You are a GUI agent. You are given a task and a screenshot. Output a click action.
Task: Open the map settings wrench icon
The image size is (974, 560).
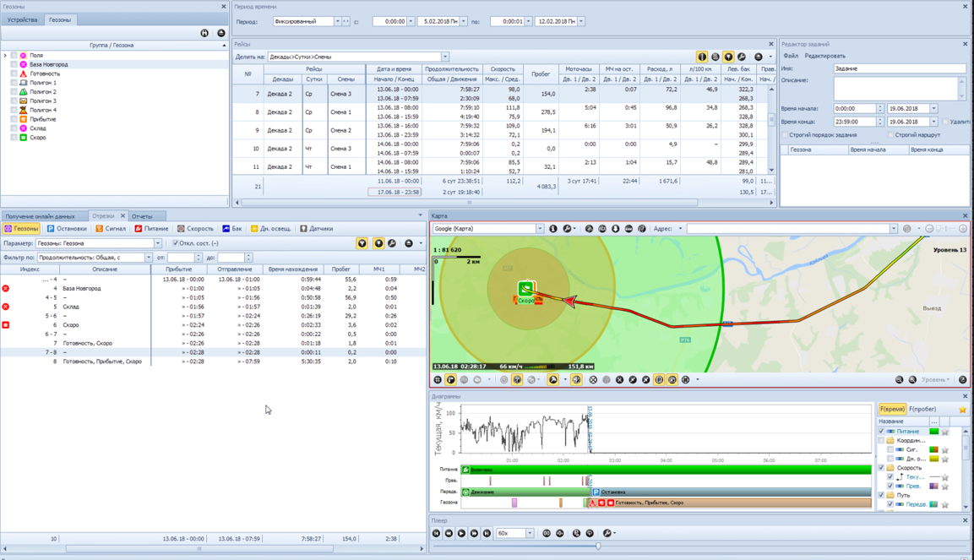[567, 228]
